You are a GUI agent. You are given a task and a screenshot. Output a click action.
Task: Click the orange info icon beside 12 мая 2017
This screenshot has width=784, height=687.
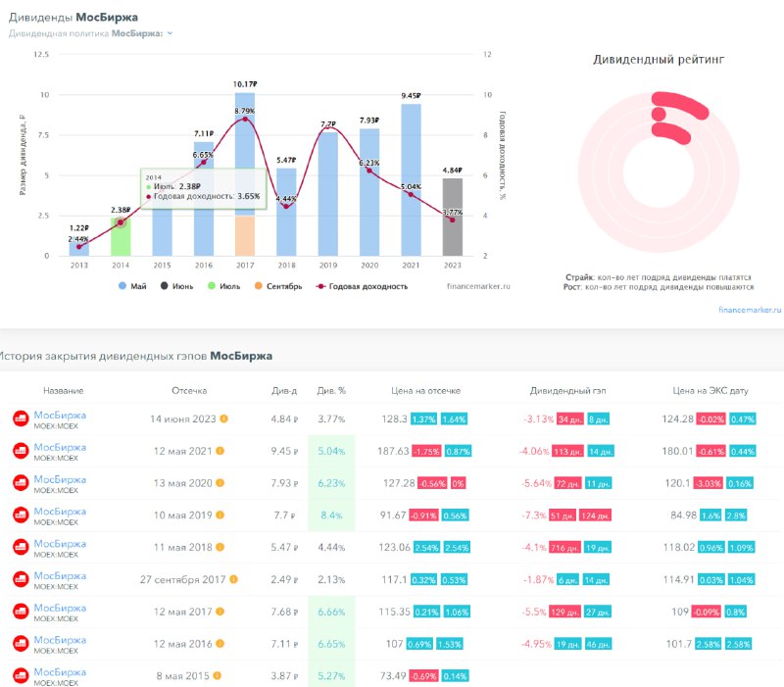tap(220, 611)
